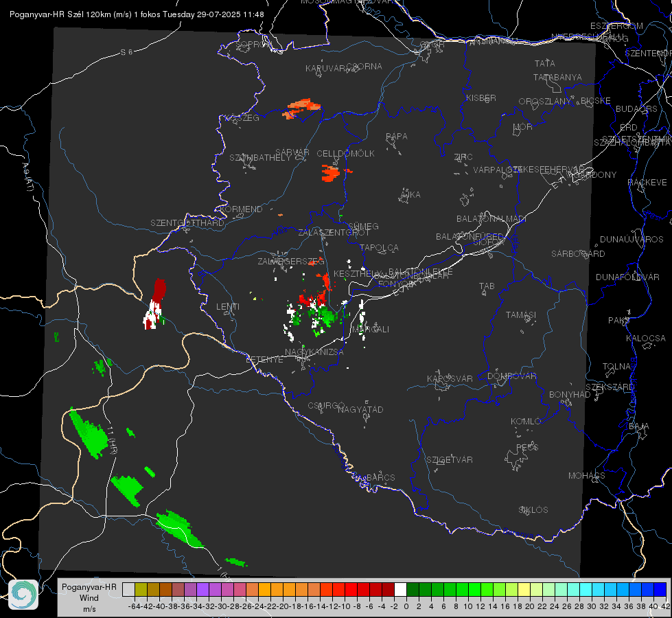Select the ZALASZENTGRÓT label
Image resolution: width=672 pixels, height=618 pixels.
point(334,233)
